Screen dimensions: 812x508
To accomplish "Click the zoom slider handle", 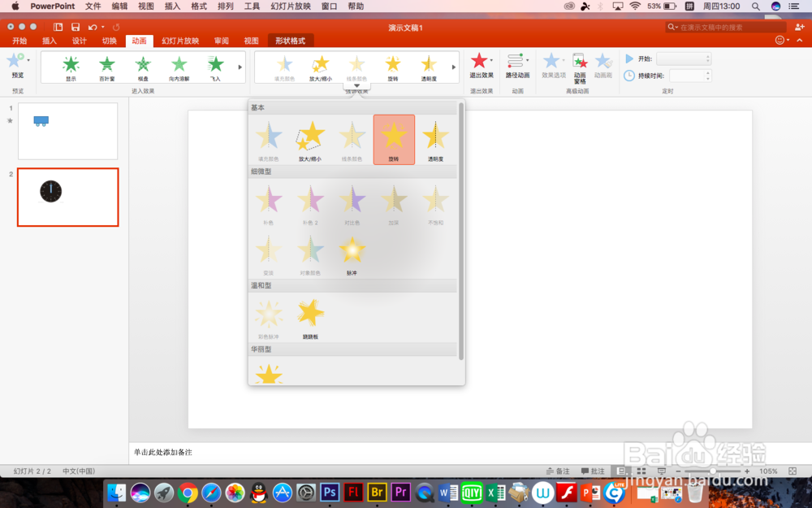I will point(713,471).
